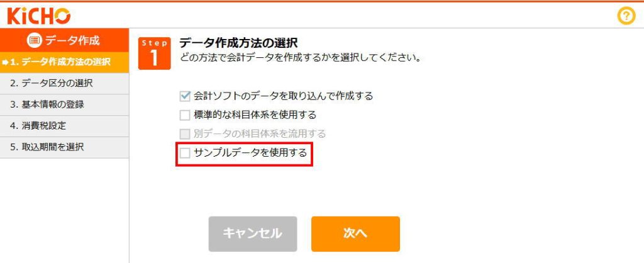The image size is (644, 263).
Task: Click the grey キャンセル button
Action: coord(253,234)
